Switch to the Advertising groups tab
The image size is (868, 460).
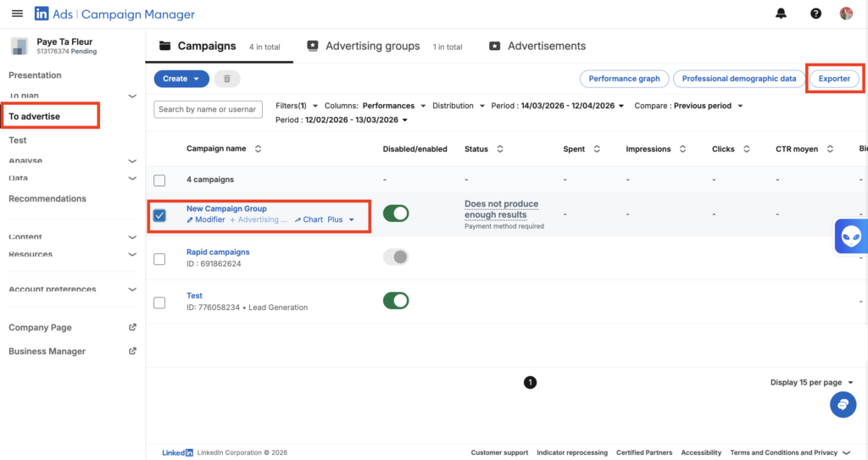[x=372, y=47]
